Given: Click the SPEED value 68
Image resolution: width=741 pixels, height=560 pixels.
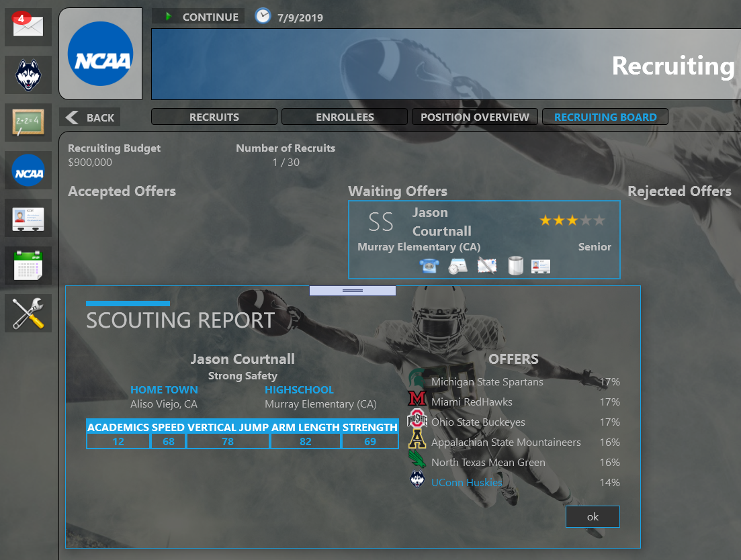Looking at the screenshot, I should 169,441.
